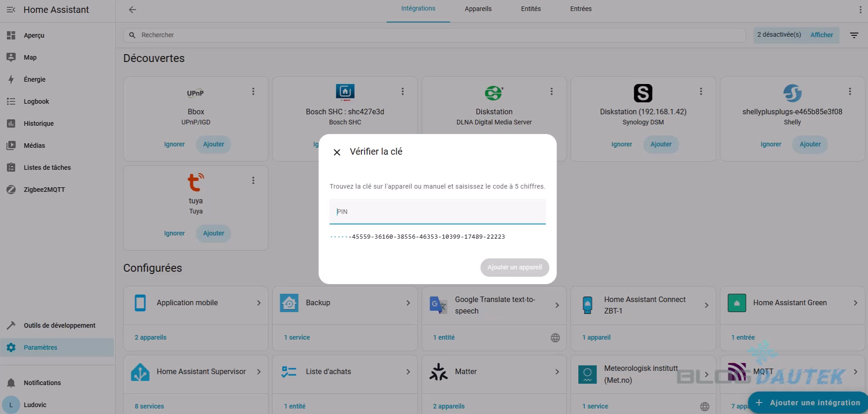The width and height of the screenshot is (868, 414).
Task: Close the Vérifier la clé dialog
Action: [337, 152]
